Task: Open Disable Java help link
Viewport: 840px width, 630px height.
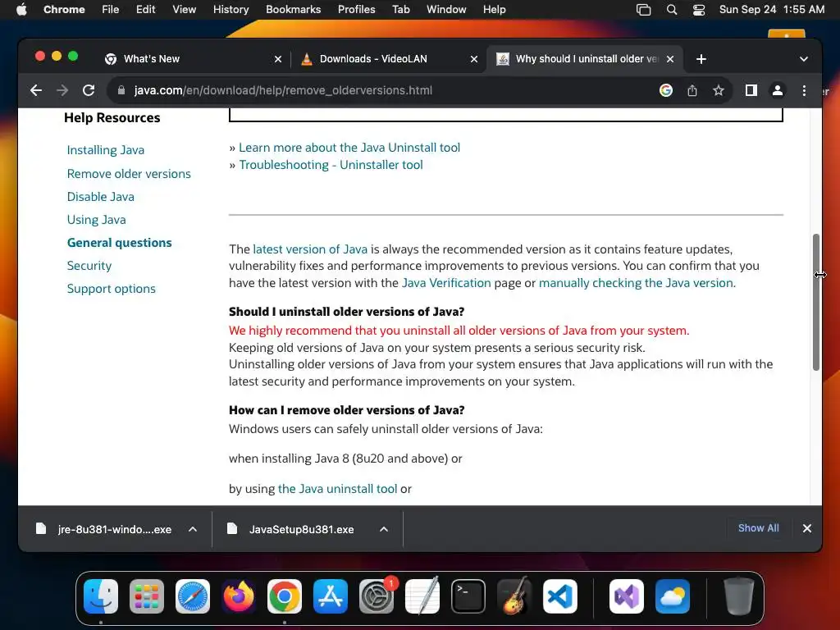Action: coord(101,197)
